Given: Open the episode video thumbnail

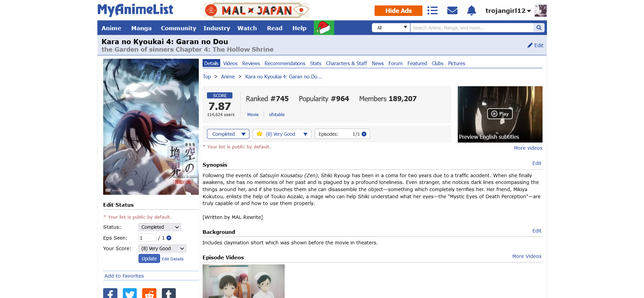Looking at the screenshot, I should tap(244, 281).
